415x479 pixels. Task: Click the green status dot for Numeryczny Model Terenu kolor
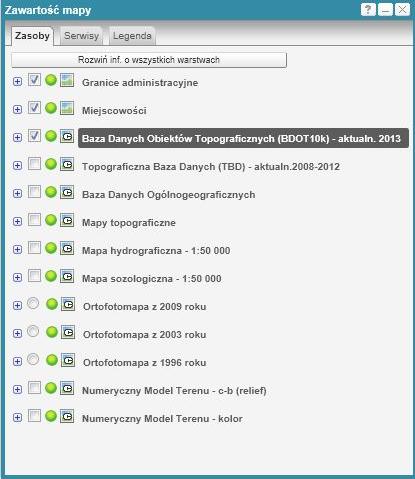pos(51,416)
